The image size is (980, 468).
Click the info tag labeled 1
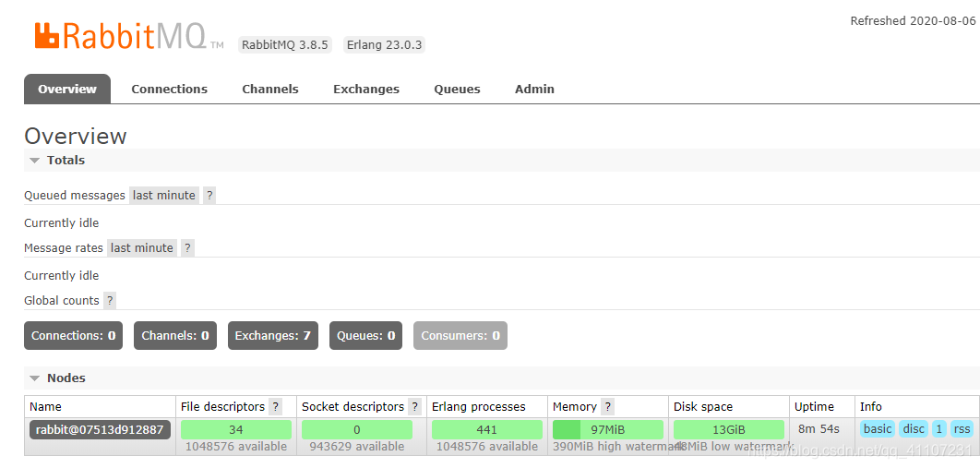coord(939,429)
